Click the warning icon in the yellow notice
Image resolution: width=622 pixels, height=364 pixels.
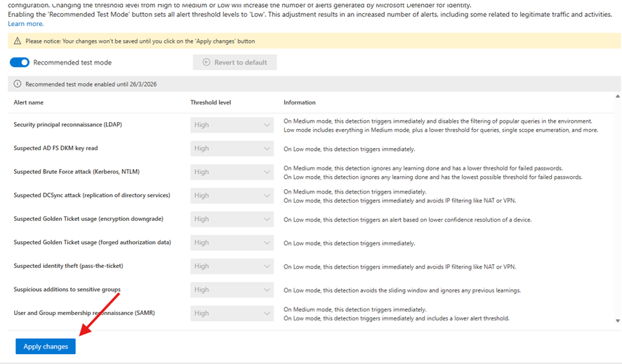pyautogui.click(x=17, y=41)
